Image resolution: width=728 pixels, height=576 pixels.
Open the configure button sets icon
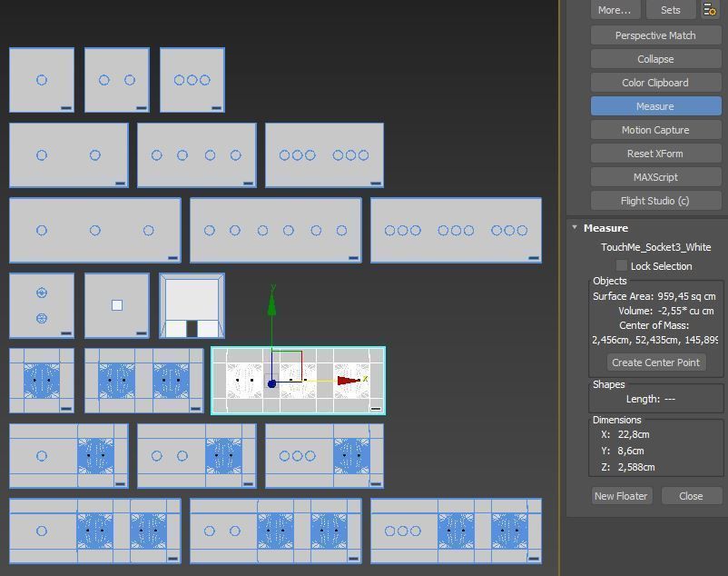pyautogui.click(x=710, y=10)
